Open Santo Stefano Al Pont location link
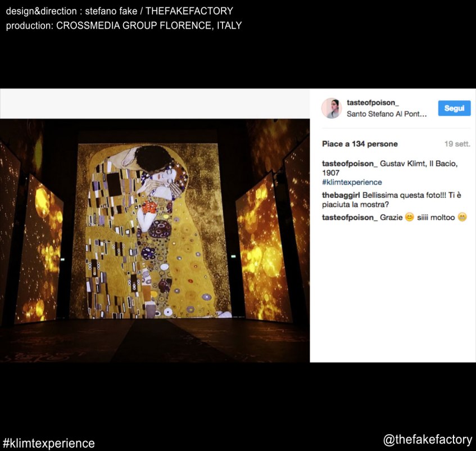 [x=387, y=114]
